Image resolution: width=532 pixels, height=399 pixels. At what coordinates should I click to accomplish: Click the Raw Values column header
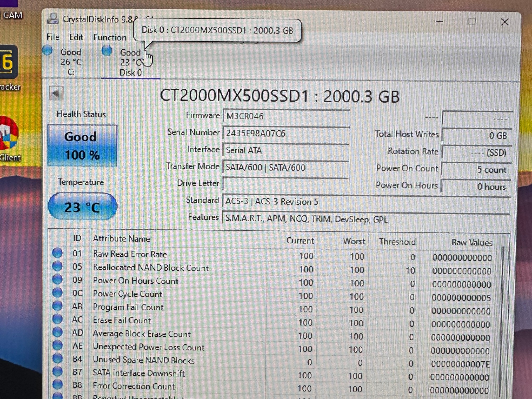click(472, 243)
